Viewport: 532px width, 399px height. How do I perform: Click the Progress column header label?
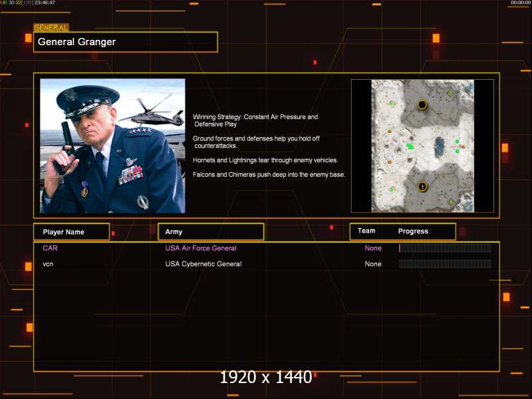[413, 231]
